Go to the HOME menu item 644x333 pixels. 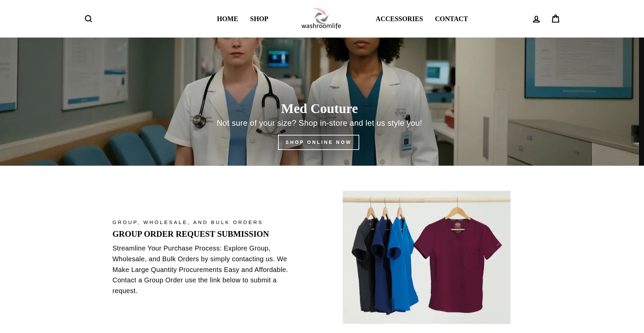(x=227, y=19)
